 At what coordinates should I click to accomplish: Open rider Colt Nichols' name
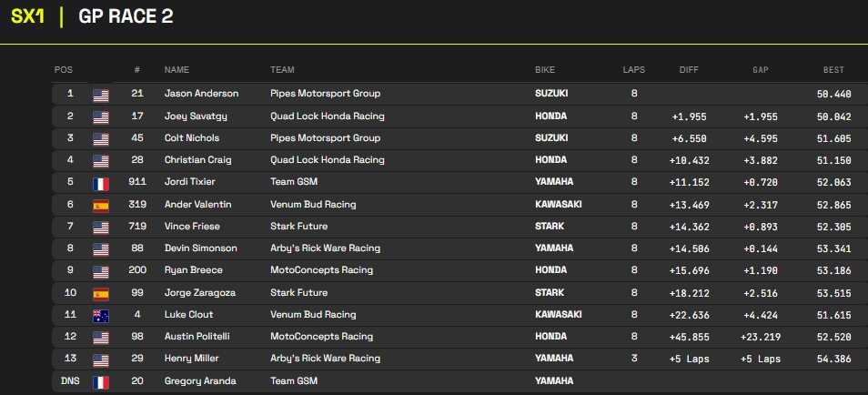click(194, 138)
